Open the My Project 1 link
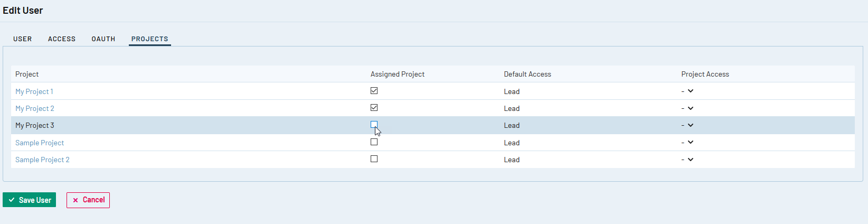This screenshot has height=224, width=868. pos(34,92)
